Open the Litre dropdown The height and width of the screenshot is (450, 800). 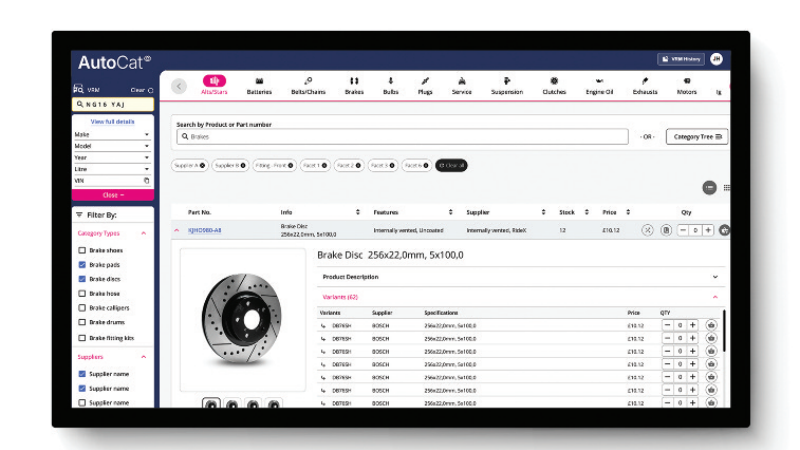tap(112, 169)
